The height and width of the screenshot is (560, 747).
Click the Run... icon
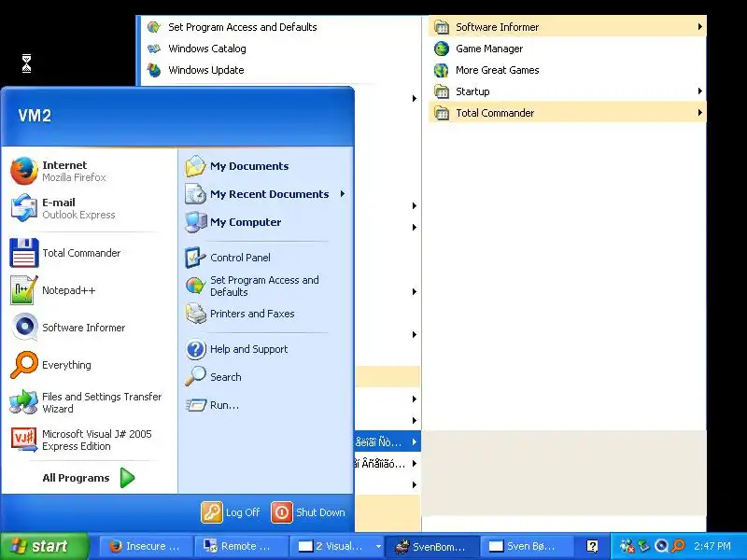click(x=195, y=405)
